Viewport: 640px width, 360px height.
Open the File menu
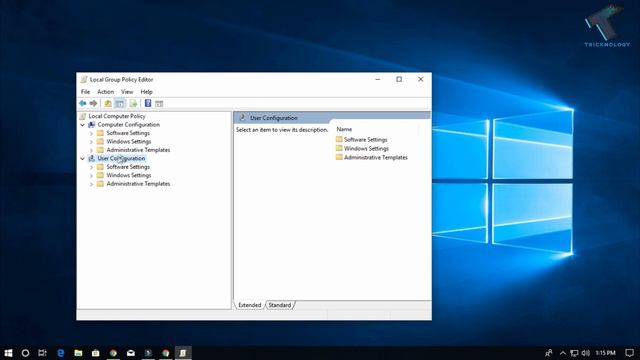(x=85, y=92)
